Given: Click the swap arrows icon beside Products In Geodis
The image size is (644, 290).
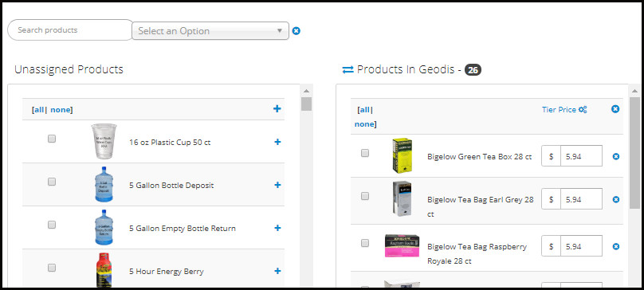Looking at the screenshot, I should 348,70.
